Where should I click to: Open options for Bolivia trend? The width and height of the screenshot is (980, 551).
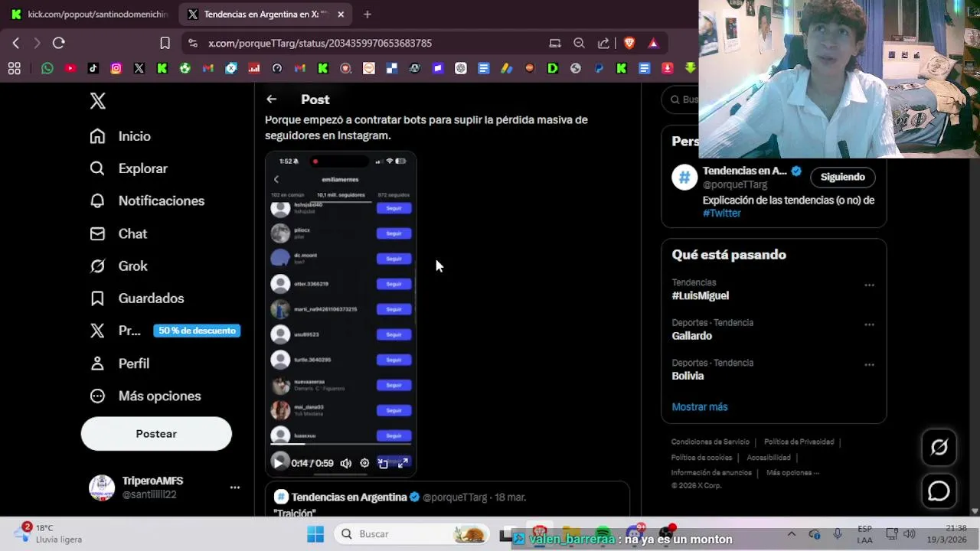coord(869,365)
